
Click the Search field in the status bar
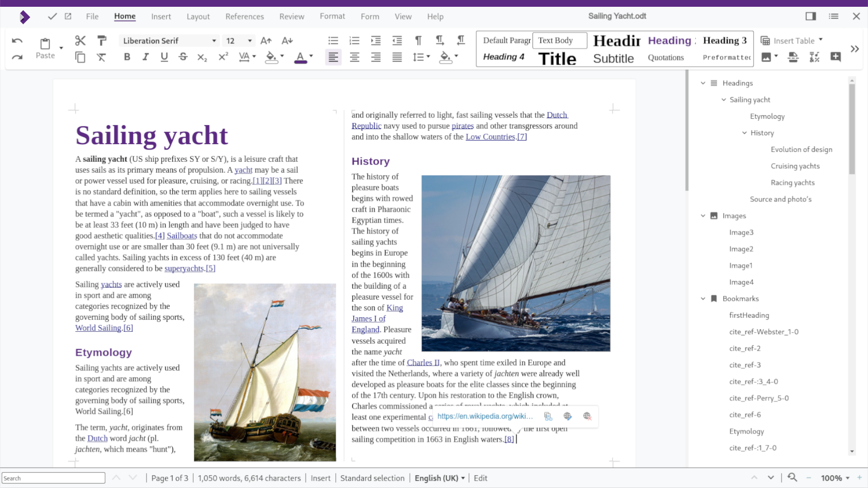click(53, 478)
